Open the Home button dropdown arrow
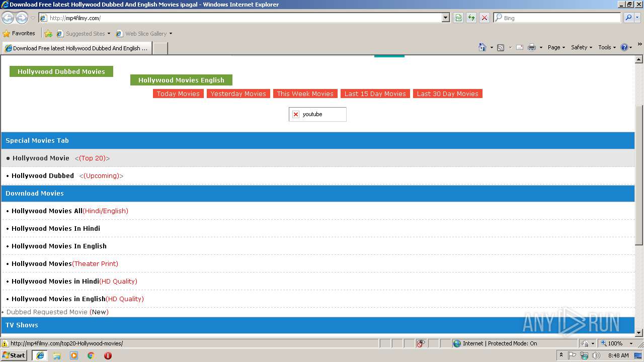644x362 pixels. [492, 47]
